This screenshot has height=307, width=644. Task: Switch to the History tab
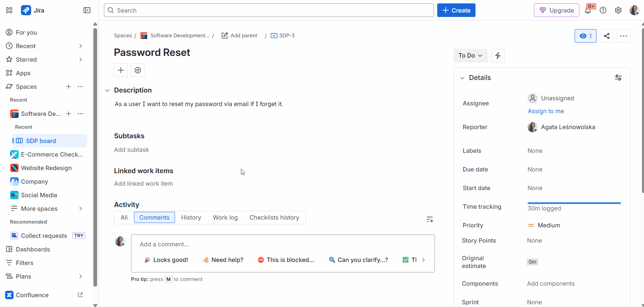tap(191, 218)
